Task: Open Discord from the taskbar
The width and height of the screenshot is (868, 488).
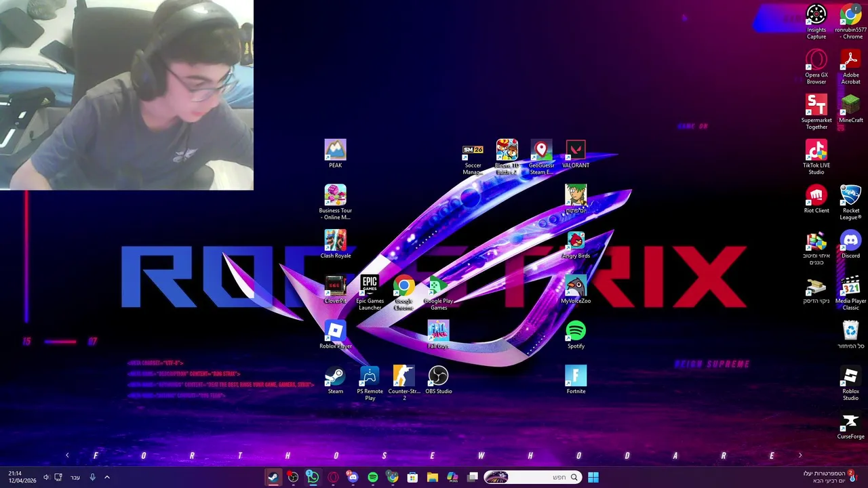Action: (x=353, y=477)
